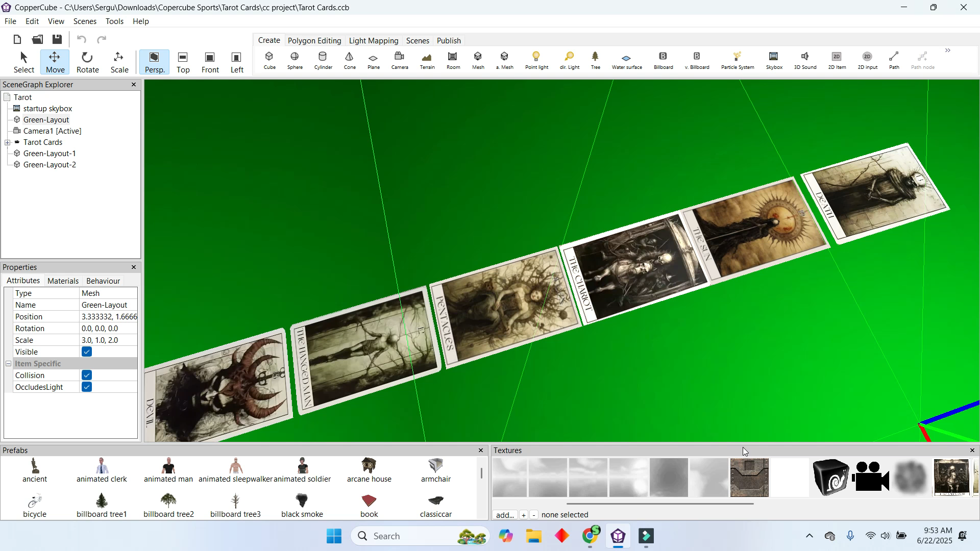Save the project with the floppy disk icon

pyautogui.click(x=57, y=40)
